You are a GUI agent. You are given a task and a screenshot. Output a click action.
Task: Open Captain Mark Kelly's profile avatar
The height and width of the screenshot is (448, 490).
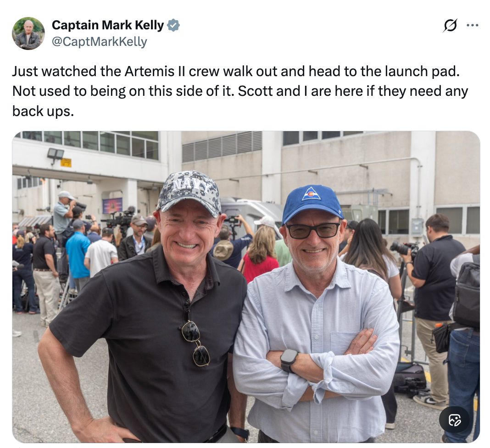pyautogui.click(x=28, y=33)
